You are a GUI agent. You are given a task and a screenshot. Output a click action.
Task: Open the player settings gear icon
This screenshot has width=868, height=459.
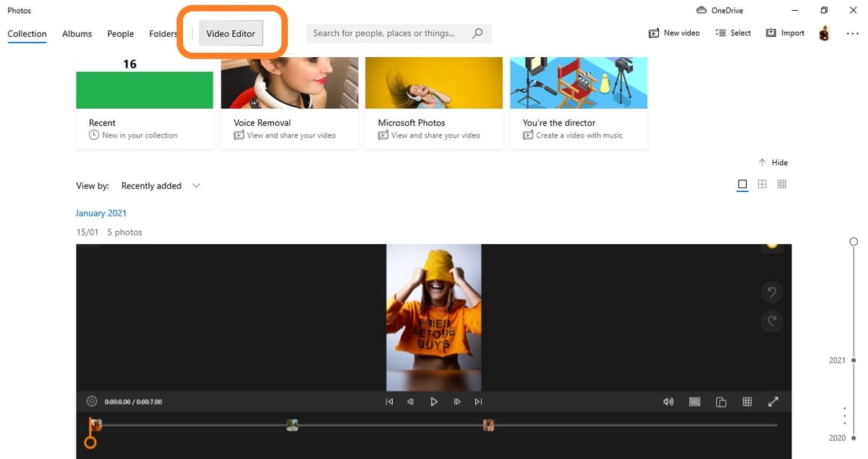91,401
